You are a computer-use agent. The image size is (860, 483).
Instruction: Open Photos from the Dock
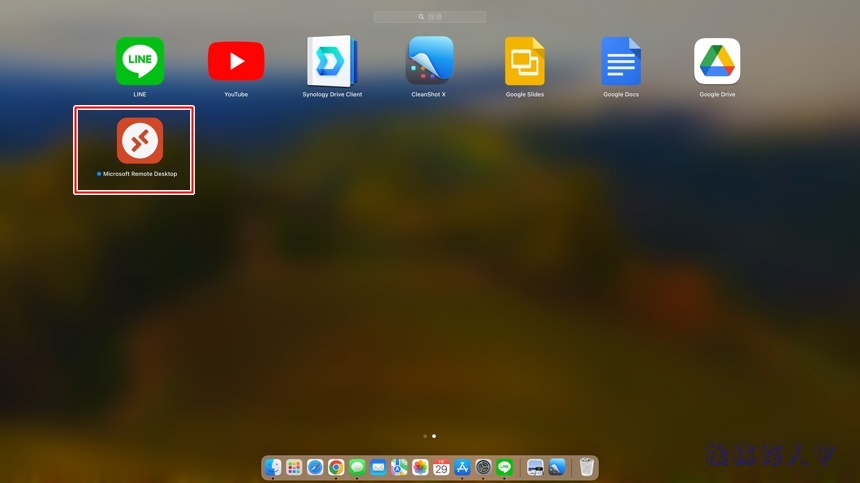point(420,467)
